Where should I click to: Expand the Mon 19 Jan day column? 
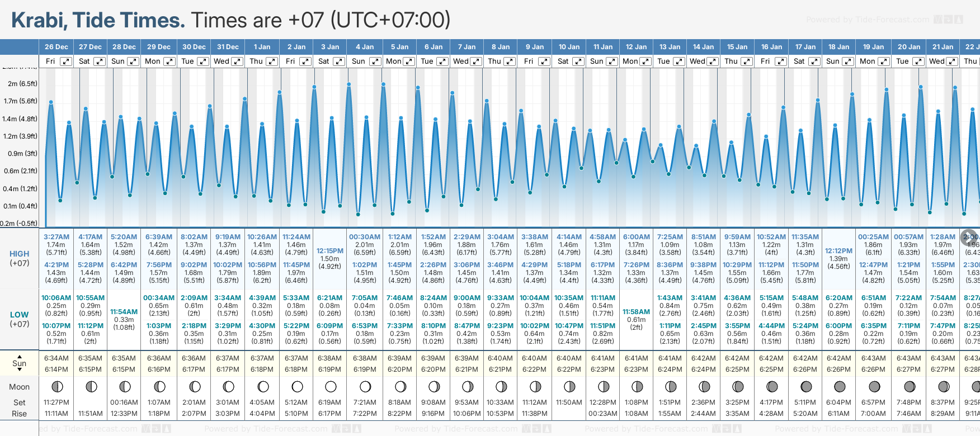(x=884, y=61)
